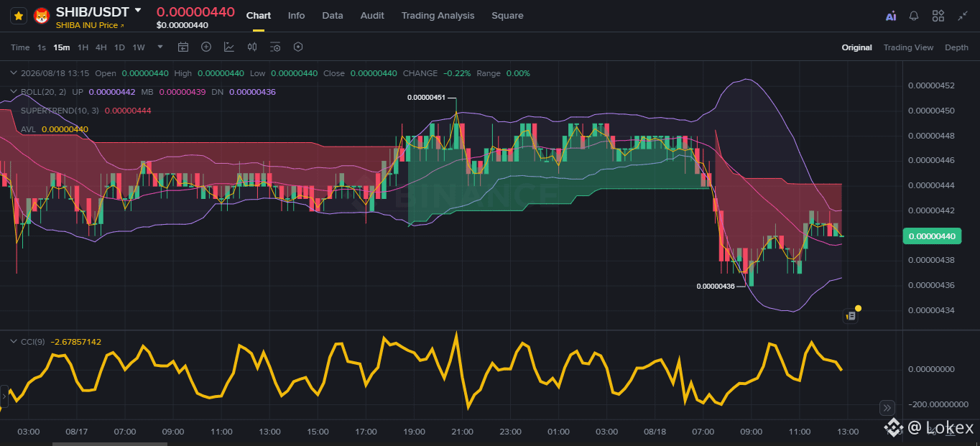Open the SHIBA INU Price link
This screenshot has height=446, width=980.
(90, 25)
